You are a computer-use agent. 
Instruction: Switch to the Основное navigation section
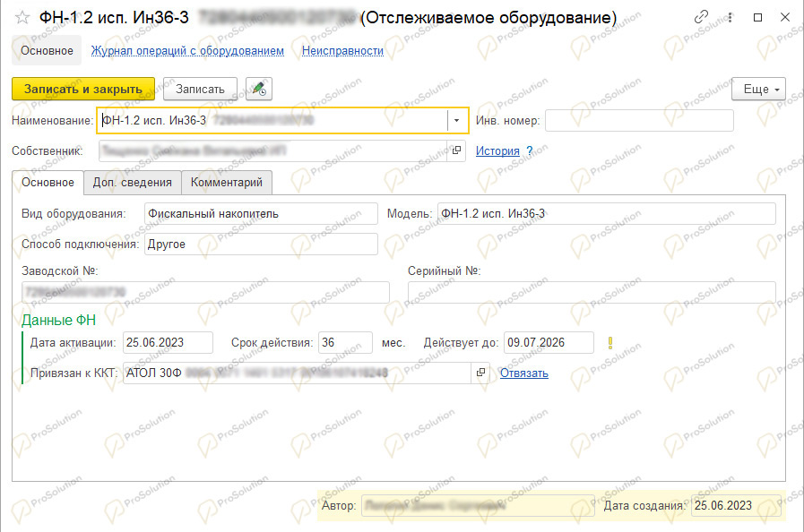click(47, 51)
